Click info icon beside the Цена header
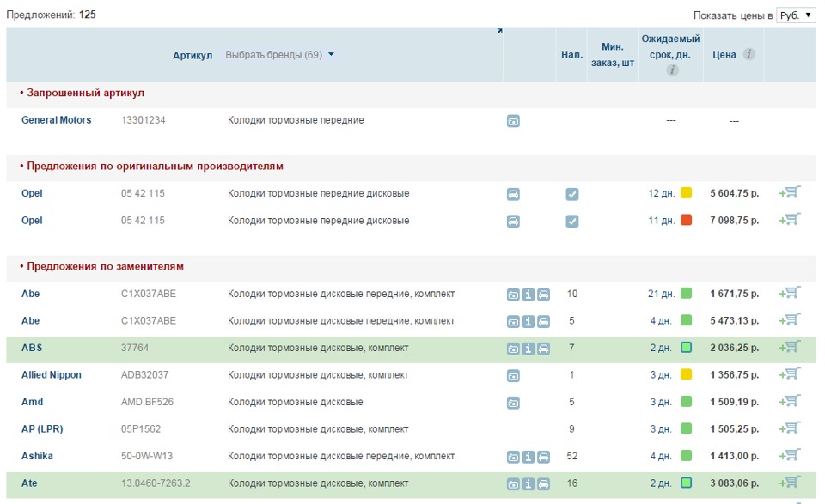The width and height of the screenshot is (825, 504). (x=749, y=54)
